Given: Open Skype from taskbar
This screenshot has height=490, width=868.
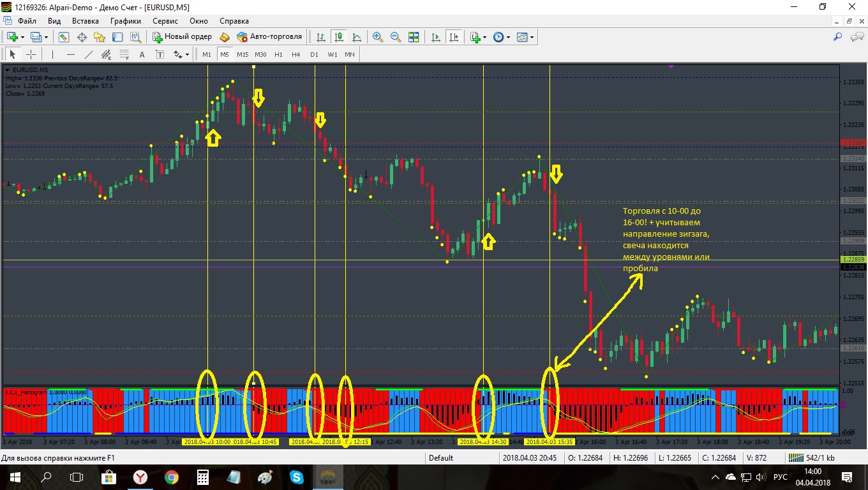Looking at the screenshot, I should [296, 477].
